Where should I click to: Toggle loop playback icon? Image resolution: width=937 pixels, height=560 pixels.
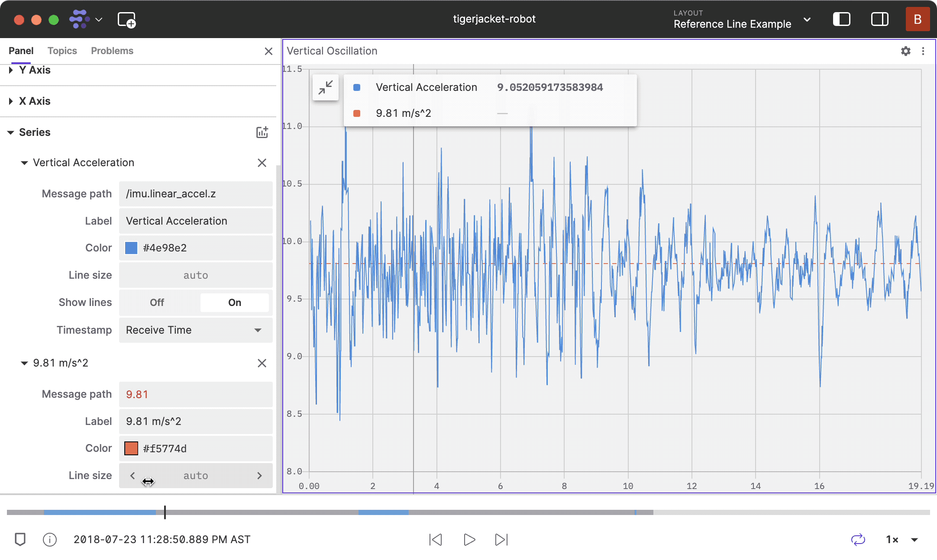tap(858, 540)
